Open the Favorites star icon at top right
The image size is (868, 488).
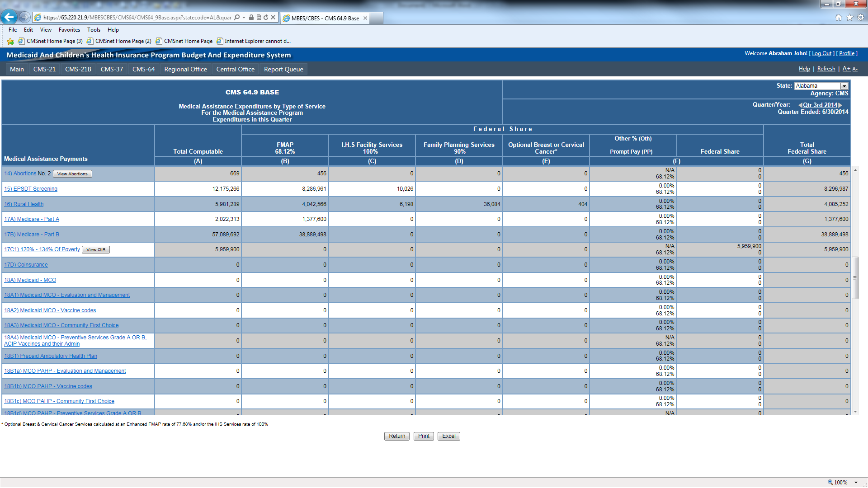[x=849, y=18]
